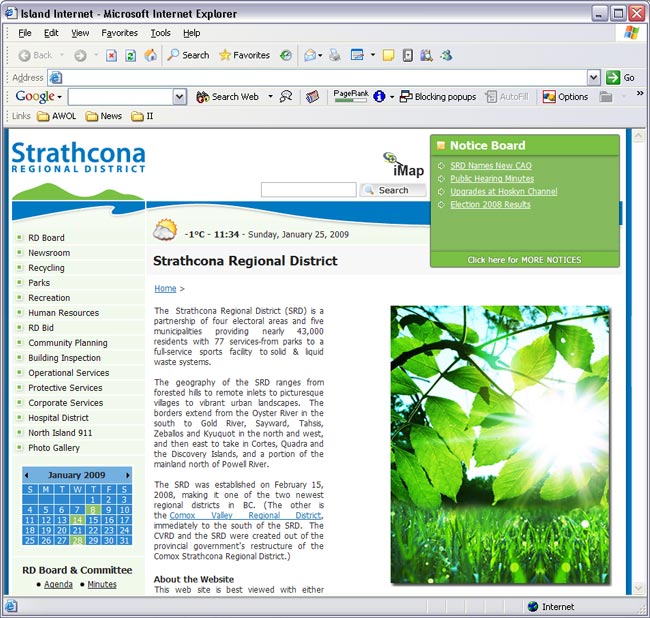This screenshot has height=618, width=650.
Task: Open the News links folder
Action: point(104,116)
